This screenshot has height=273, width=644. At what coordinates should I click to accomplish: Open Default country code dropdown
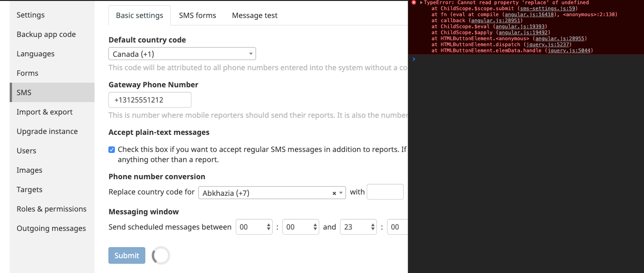tap(182, 54)
